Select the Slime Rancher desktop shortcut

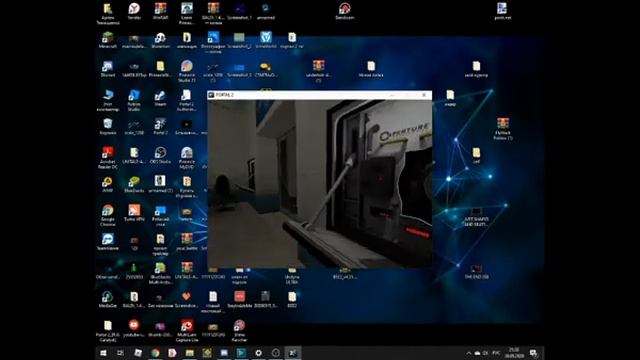pyautogui.click(x=239, y=330)
